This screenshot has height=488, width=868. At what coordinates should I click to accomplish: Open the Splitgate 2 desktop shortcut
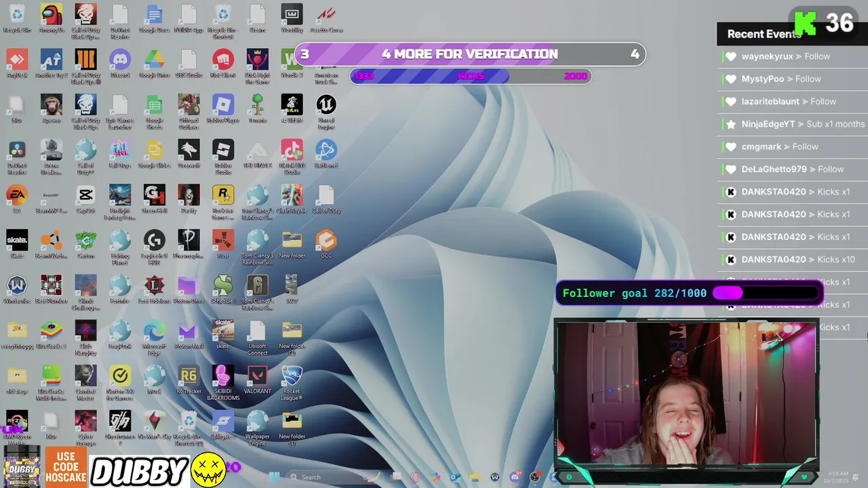point(223,425)
